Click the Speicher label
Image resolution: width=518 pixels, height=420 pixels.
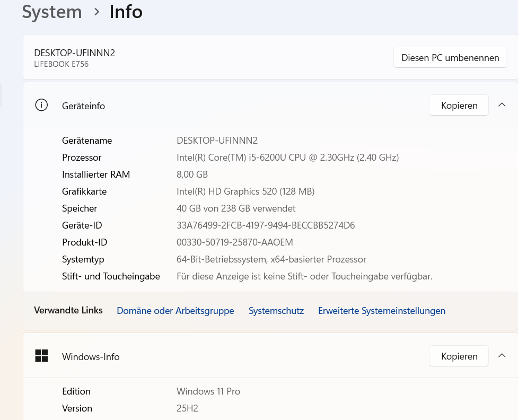click(80, 208)
